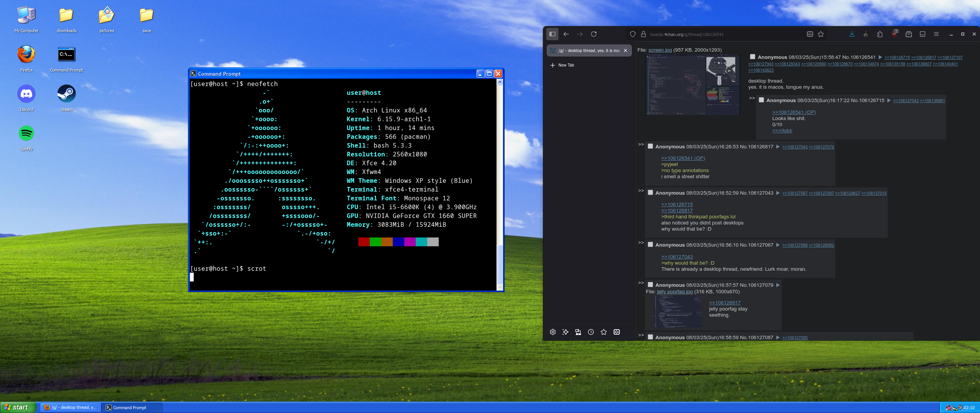The height and width of the screenshot is (413, 980).
Task: Open post menu arrow beside No.106127087
Action: tap(778, 338)
